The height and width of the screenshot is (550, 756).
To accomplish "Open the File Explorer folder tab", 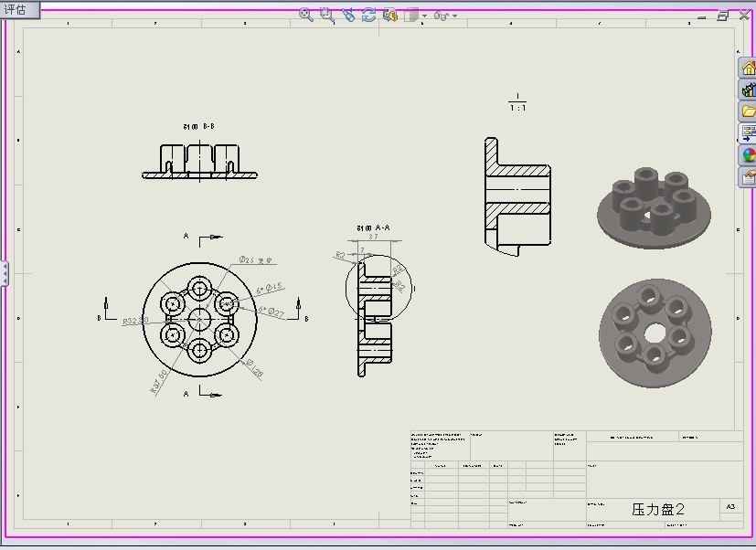I will point(748,111).
